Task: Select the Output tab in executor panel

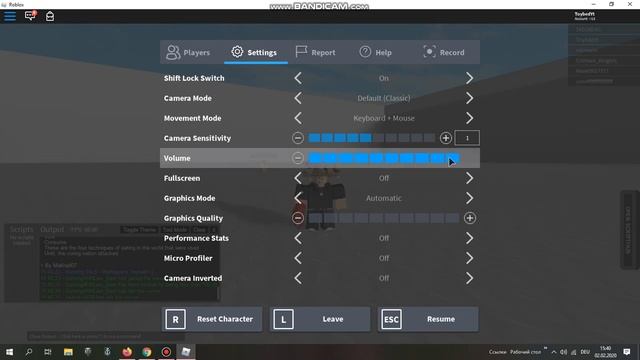Action: pos(52,229)
